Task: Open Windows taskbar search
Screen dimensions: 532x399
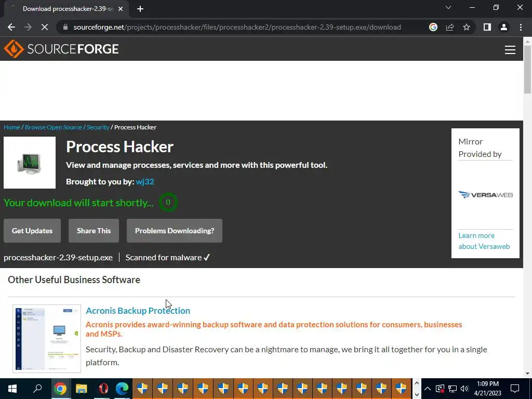Action: point(37,389)
